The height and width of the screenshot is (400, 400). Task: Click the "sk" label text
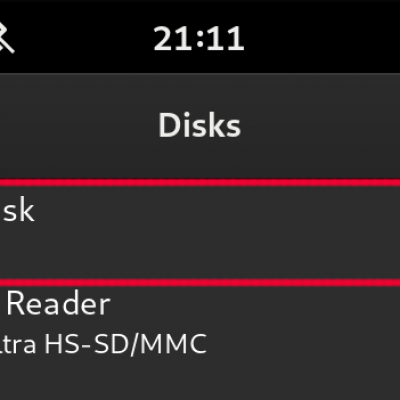pos(18,211)
